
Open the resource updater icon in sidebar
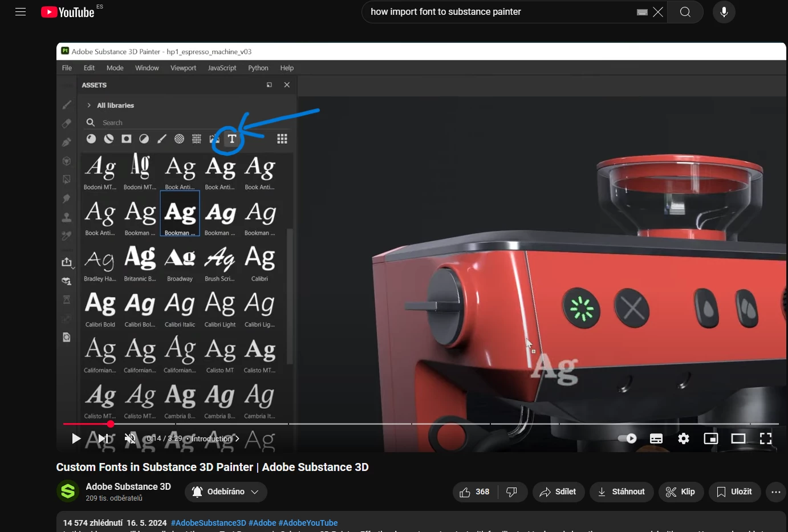(67, 337)
